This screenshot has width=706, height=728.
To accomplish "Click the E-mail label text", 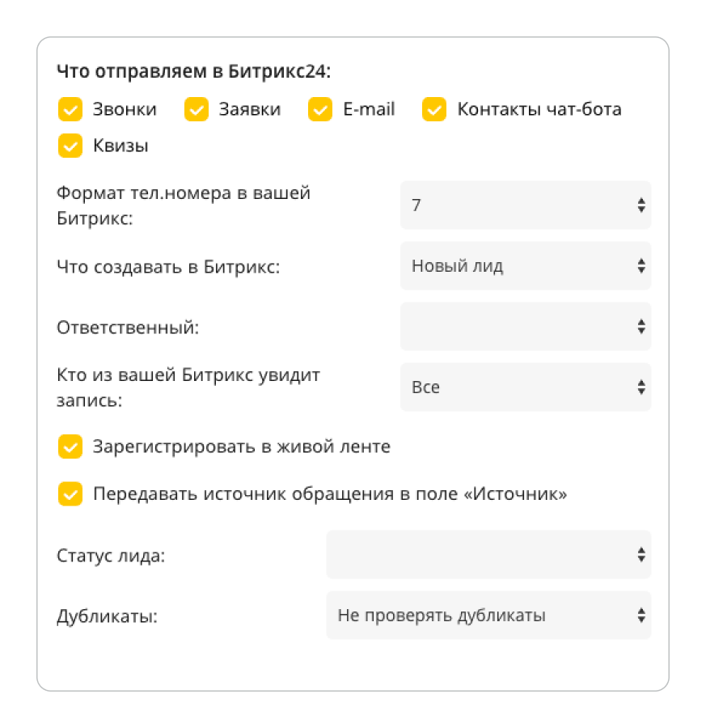I will (369, 109).
